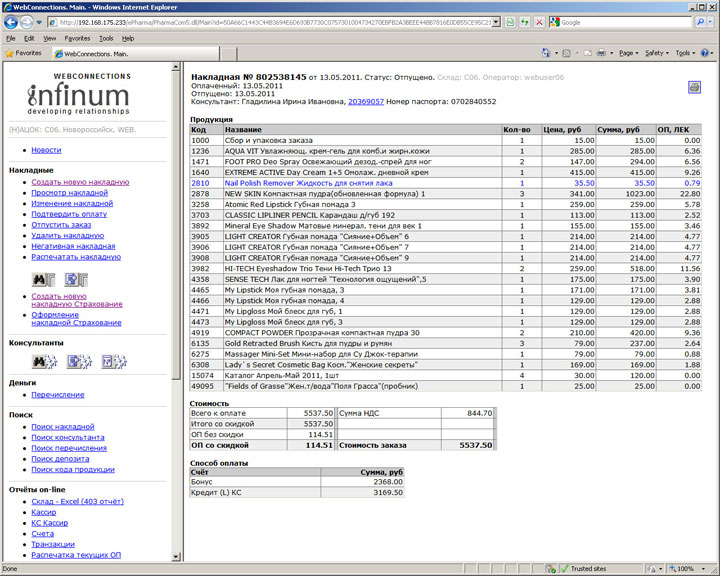Open the Home button dropdown arrow
Viewport: 720px width, 576px height.
pos(556,53)
